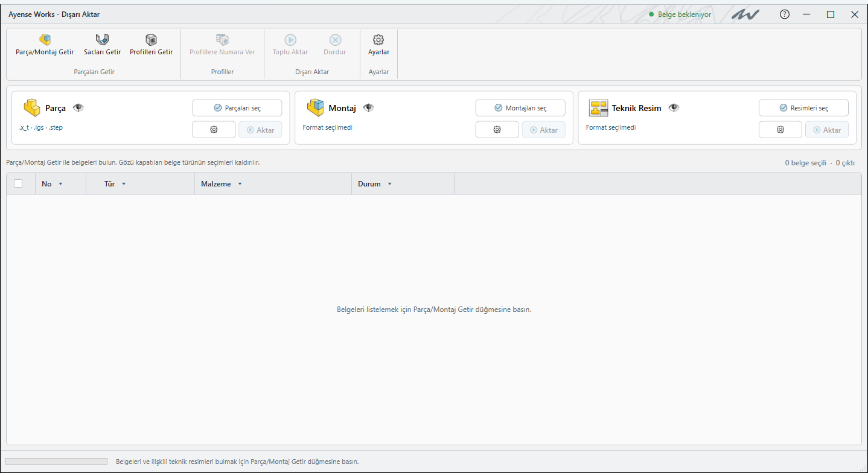Image resolution: width=868 pixels, height=473 pixels.
Task: Click the Ayense logo icon in title bar
Action: point(745,14)
